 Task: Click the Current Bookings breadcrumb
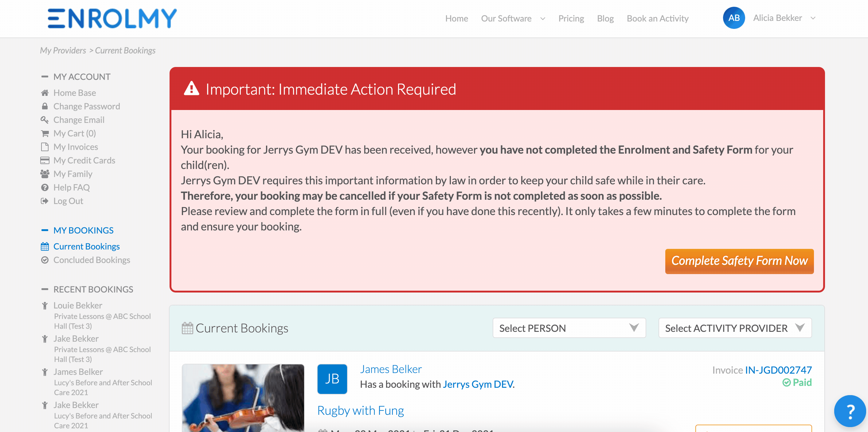(x=125, y=50)
